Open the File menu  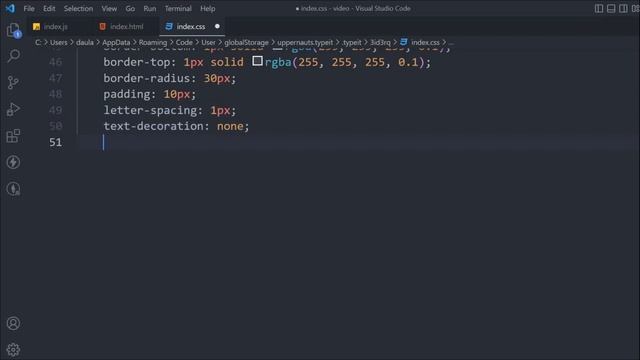[29, 9]
